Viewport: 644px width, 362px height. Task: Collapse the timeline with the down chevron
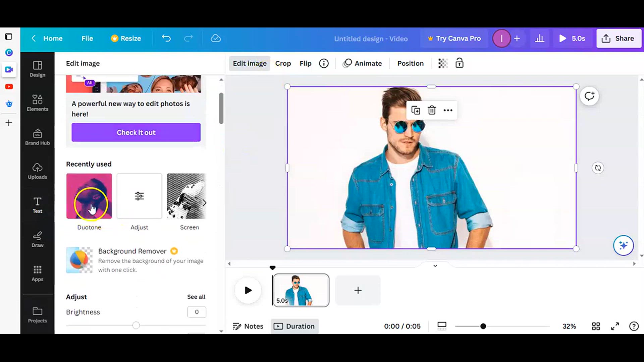click(435, 266)
